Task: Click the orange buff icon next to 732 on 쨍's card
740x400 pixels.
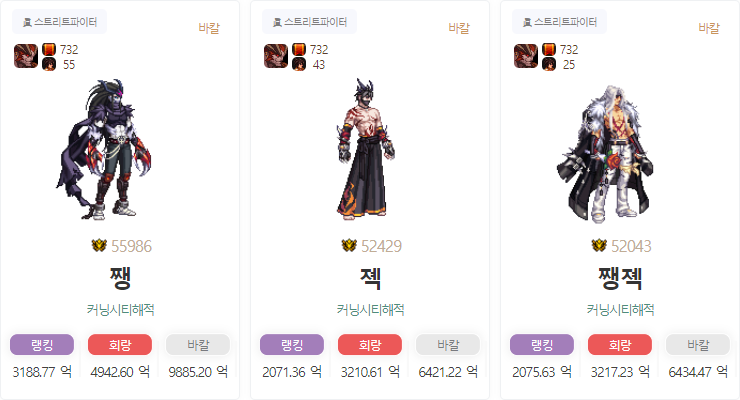Action: coord(49,49)
